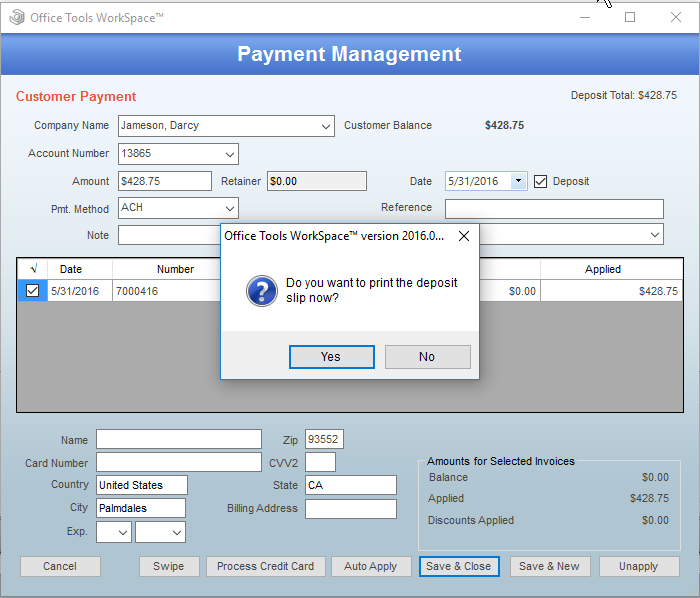Open the first Exp. month dropdown
Screen dimensions: 700x598
point(123,532)
